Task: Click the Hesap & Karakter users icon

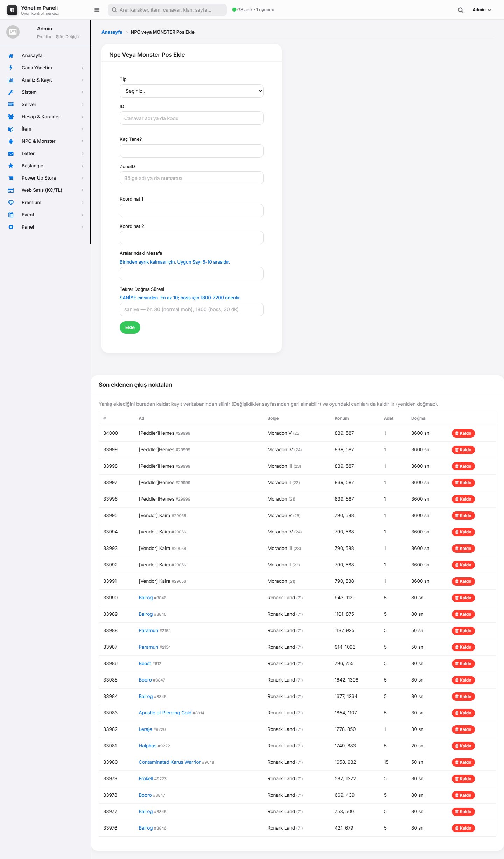Action: (11, 117)
